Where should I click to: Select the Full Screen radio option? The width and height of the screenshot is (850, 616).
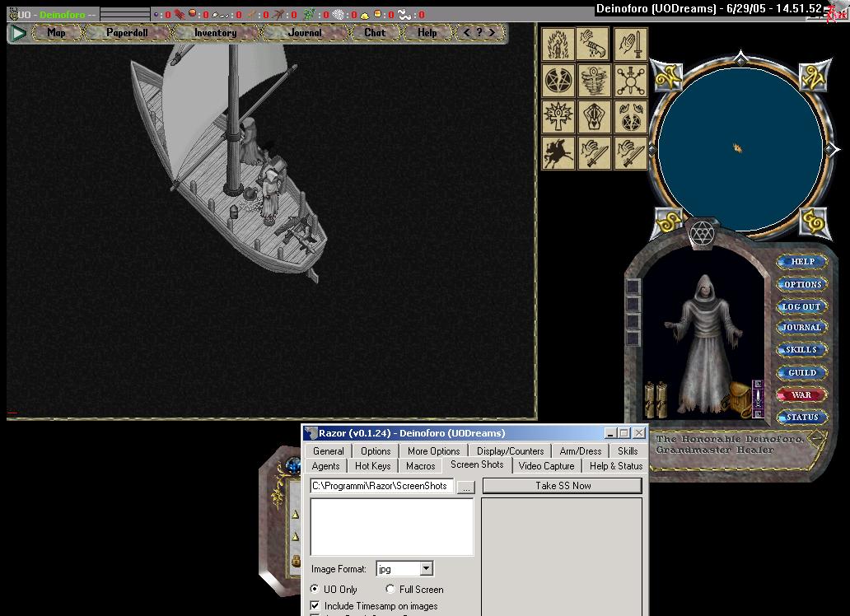click(x=390, y=590)
